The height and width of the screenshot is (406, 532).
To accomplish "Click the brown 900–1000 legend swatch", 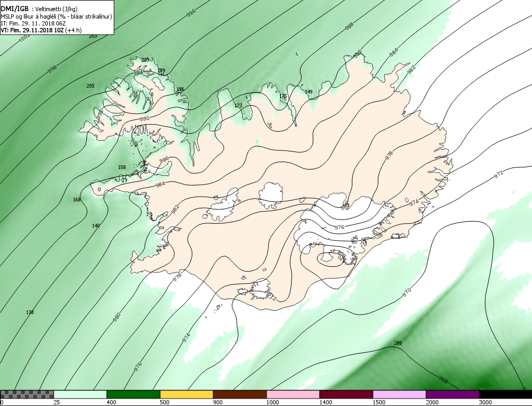I will (240, 394).
